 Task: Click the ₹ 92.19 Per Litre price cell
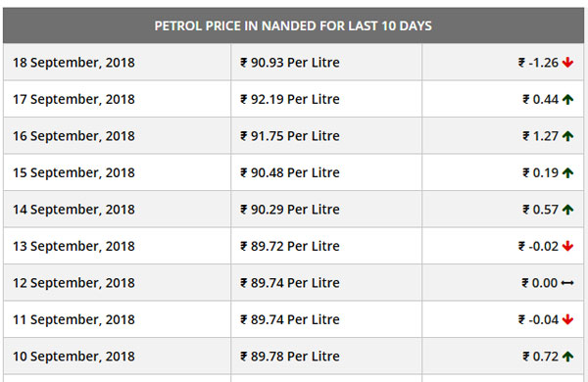[x=326, y=99]
